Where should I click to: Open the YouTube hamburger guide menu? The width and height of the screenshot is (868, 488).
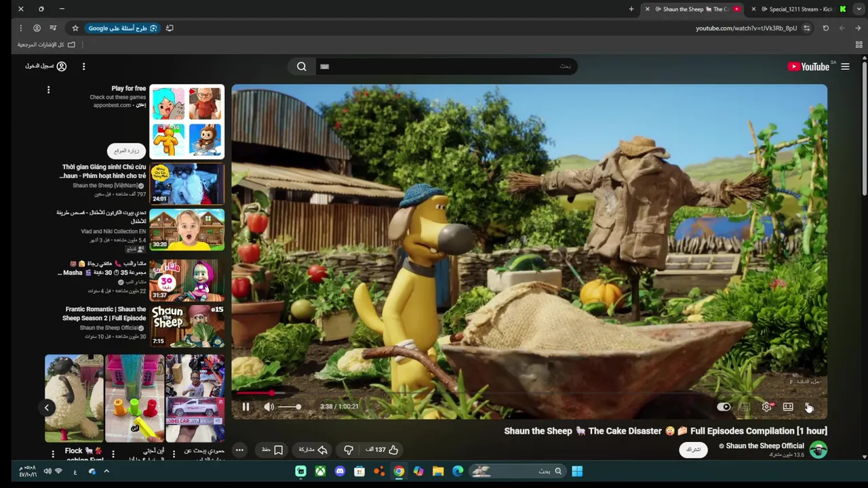(845, 66)
